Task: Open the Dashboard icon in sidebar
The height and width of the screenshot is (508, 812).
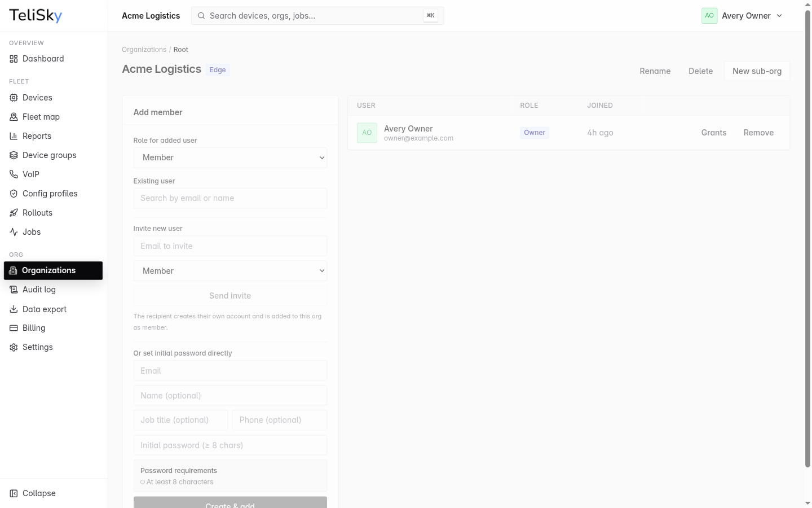Action: pos(14,59)
